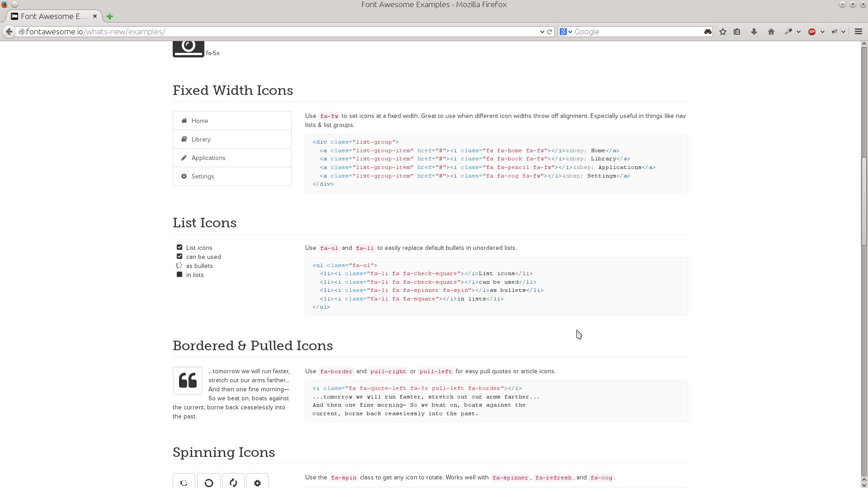Image resolution: width=868 pixels, height=488 pixels.
Task: Click the cog icon beside Settings
Action: coord(184,176)
